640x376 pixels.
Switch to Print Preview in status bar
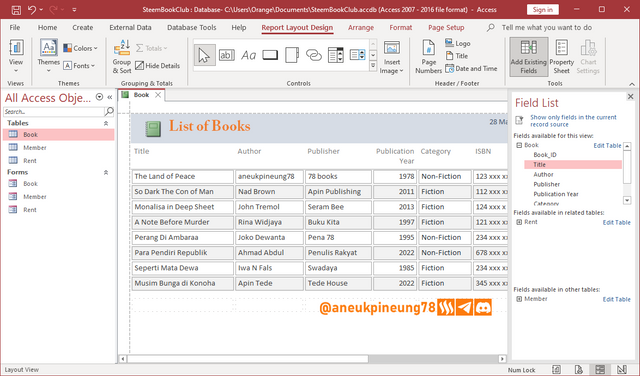coord(578,369)
